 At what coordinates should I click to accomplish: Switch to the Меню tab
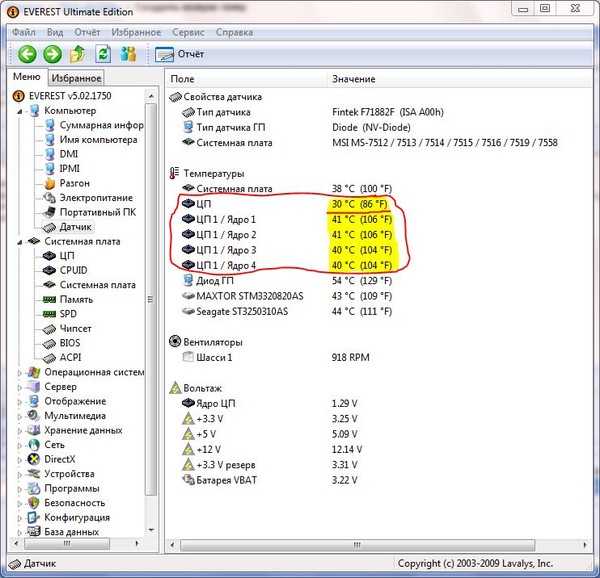coord(26,77)
